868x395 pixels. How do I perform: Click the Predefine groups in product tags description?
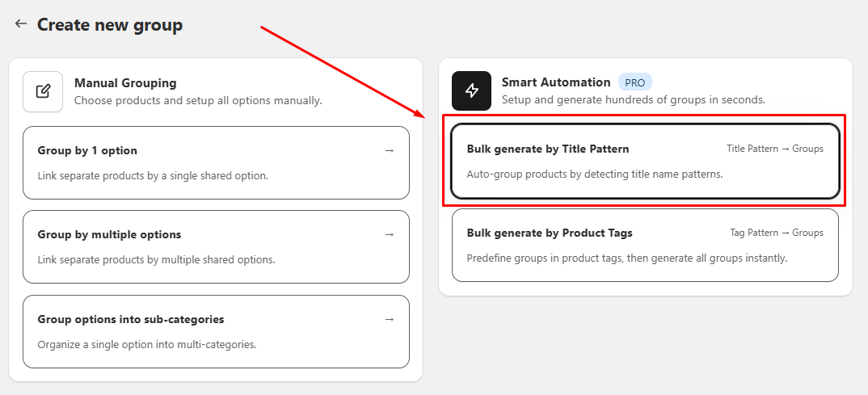626,258
